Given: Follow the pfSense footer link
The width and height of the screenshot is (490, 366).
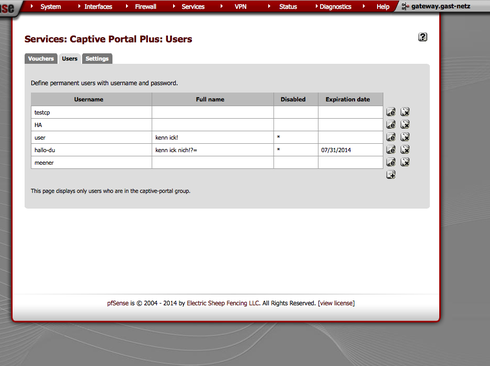Looking at the screenshot, I should tap(118, 303).
